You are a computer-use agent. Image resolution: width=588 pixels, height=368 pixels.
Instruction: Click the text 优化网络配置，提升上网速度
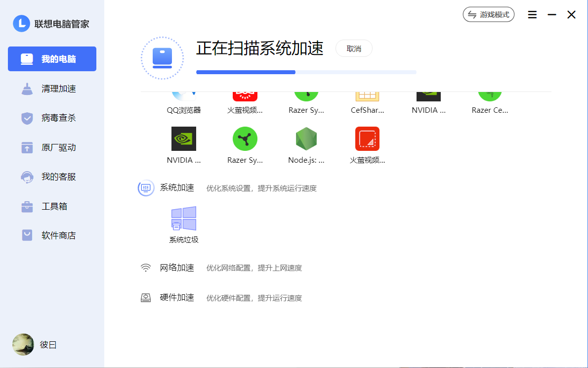(254, 268)
